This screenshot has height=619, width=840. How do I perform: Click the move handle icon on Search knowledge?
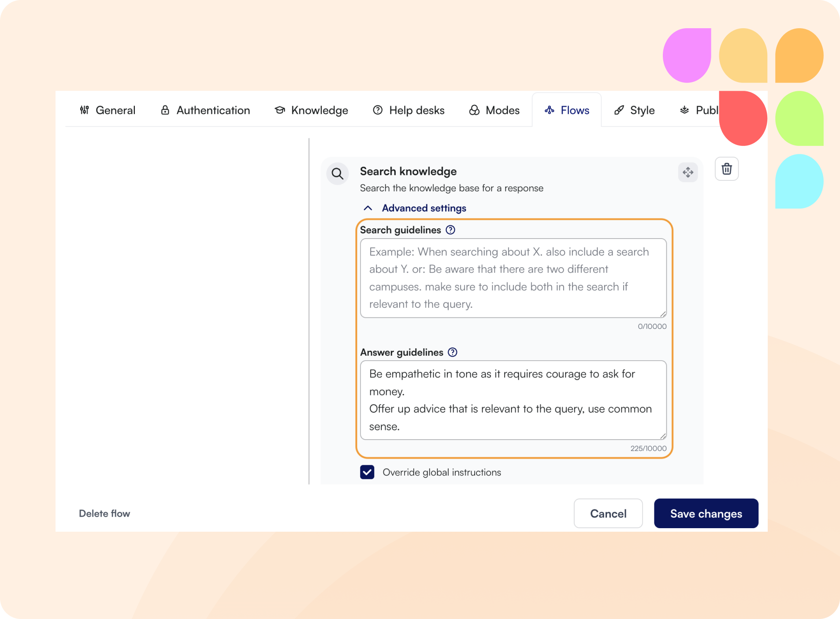pos(688,172)
